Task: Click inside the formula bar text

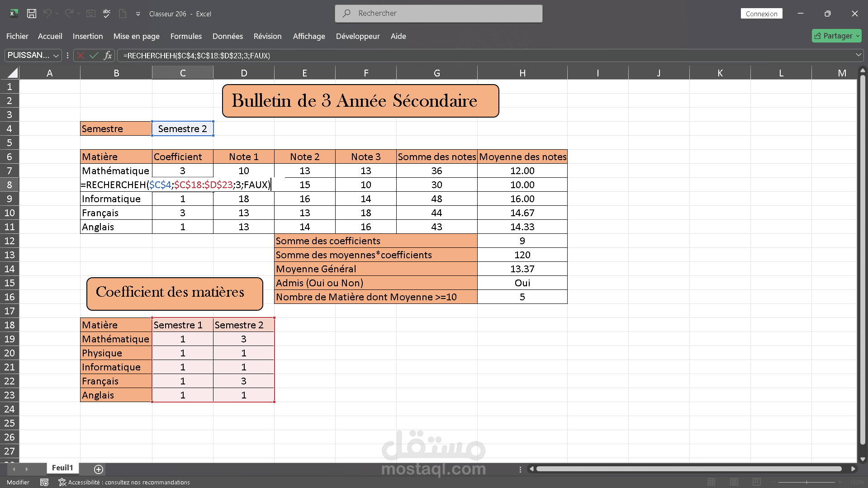Action: [197, 56]
